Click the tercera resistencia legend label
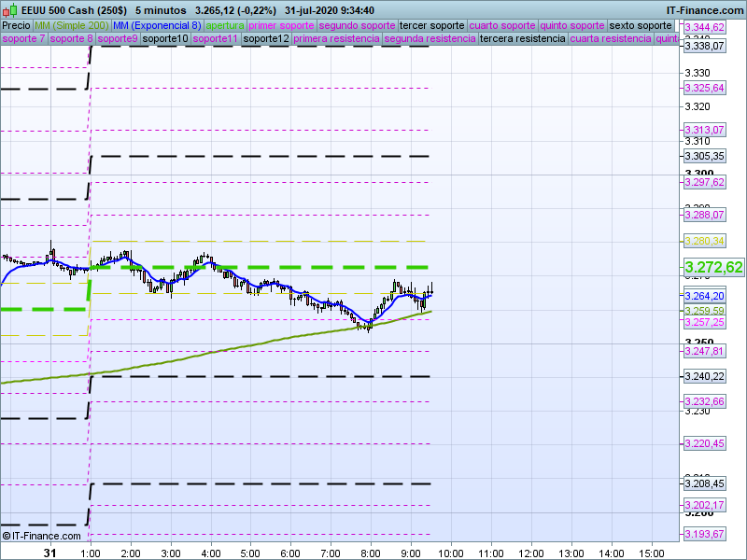The width and height of the screenshot is (747, 560). tap(522, 39)
